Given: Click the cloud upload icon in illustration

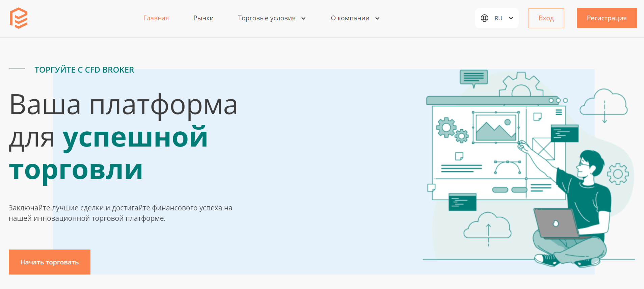Looking at the screenshot, I should [487, 227].
